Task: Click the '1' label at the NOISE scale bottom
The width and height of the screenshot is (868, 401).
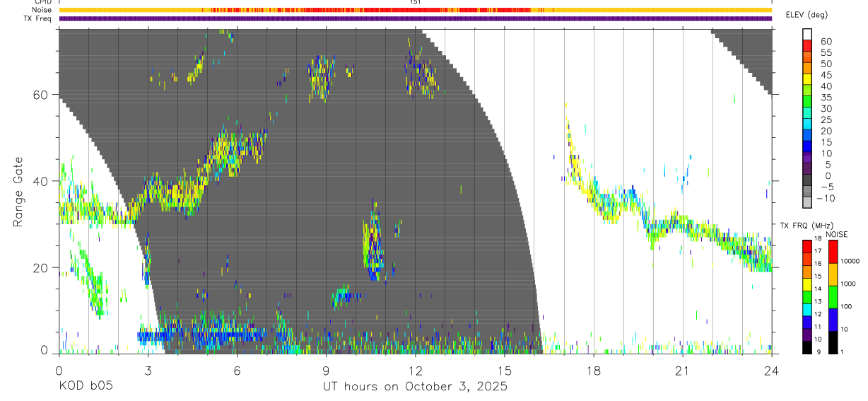Action: point(842,351)
